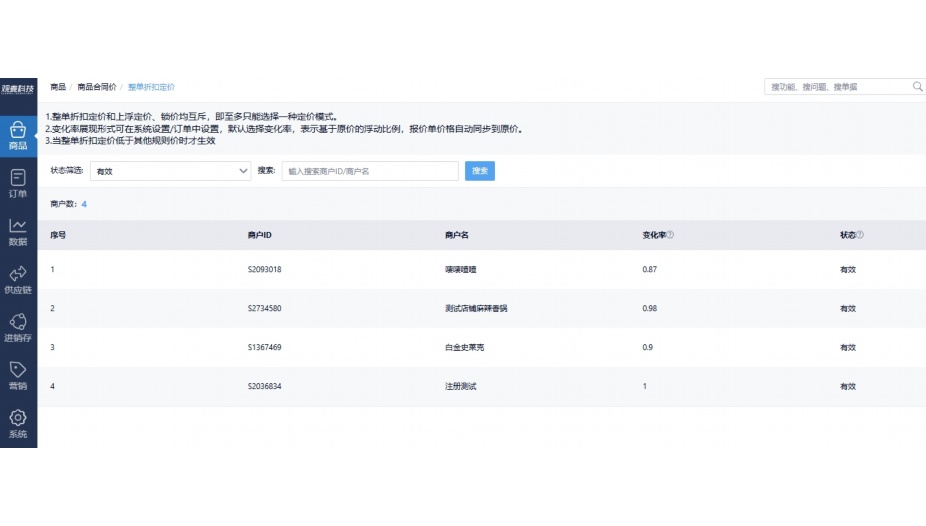Click the merchant name in row S2093018
The width and height of the screenshot is (926, 526).
461,269
